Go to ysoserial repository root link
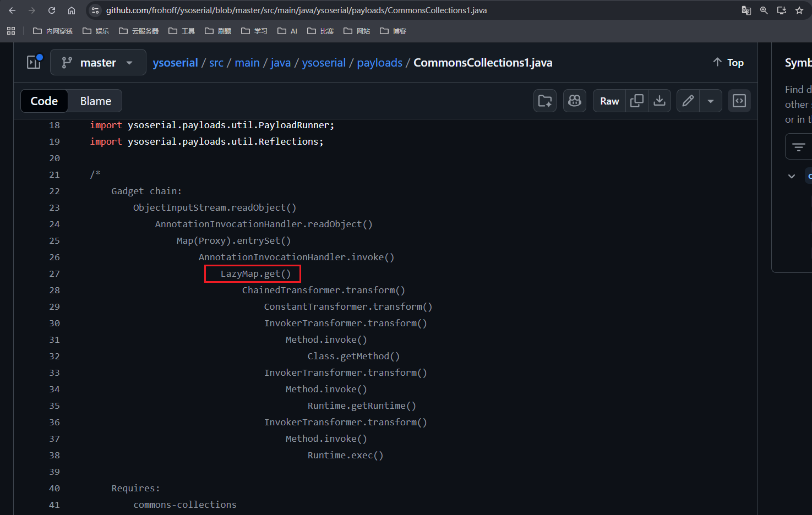Viewport: 812px width, 515px height. (x=175, y=63)
